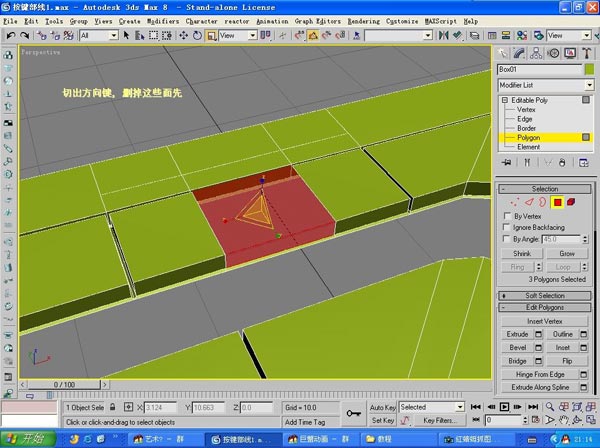Click the Key Filters button
This screenshot has width=600, height=448.
click(439, 420)
